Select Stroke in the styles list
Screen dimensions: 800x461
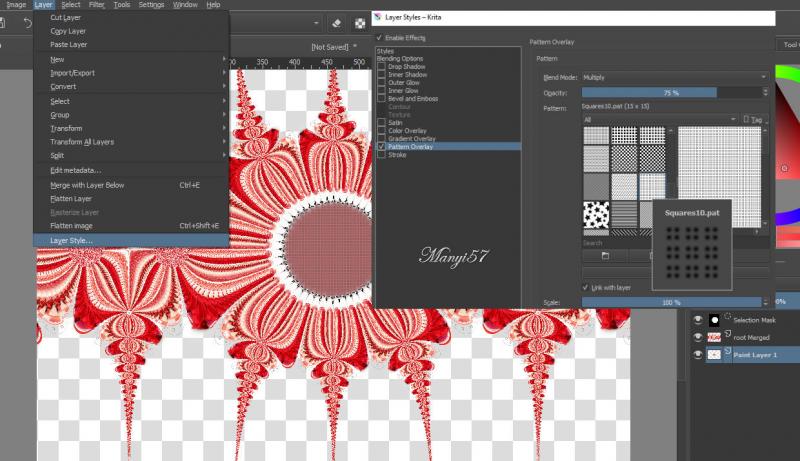(x=397, y=155)
